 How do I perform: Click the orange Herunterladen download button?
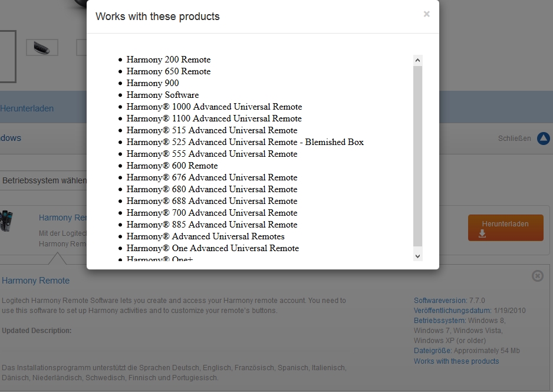[505, 228]
